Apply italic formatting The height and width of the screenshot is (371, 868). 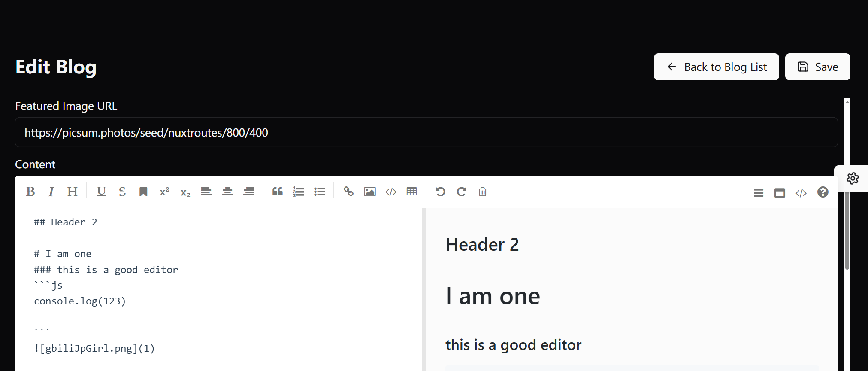click(51, 192)
